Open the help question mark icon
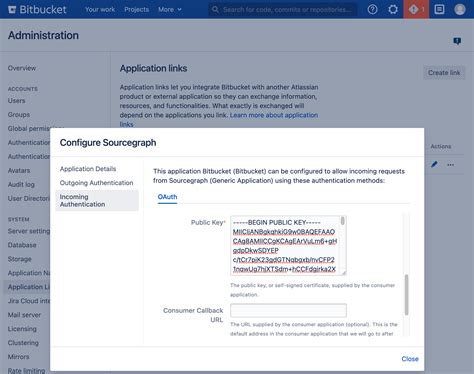Screen dimensions: 474x374 (x=372, y=9)
